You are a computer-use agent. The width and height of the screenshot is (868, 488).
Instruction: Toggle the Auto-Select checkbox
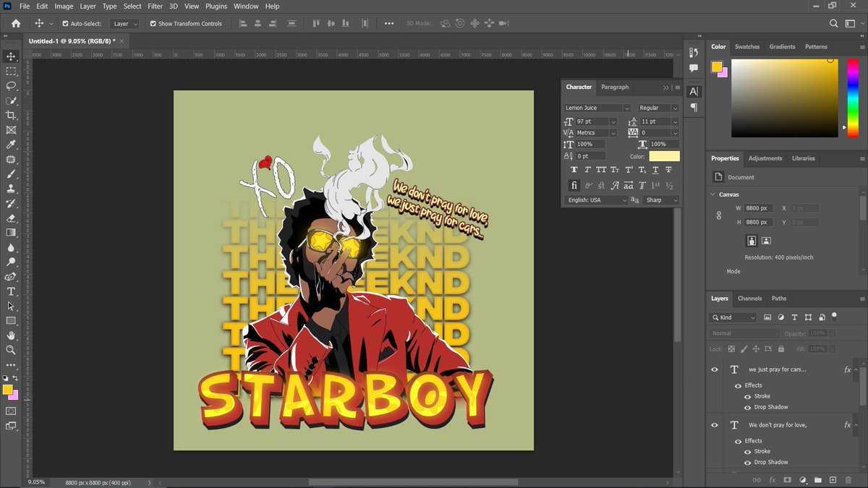[65, 23]
